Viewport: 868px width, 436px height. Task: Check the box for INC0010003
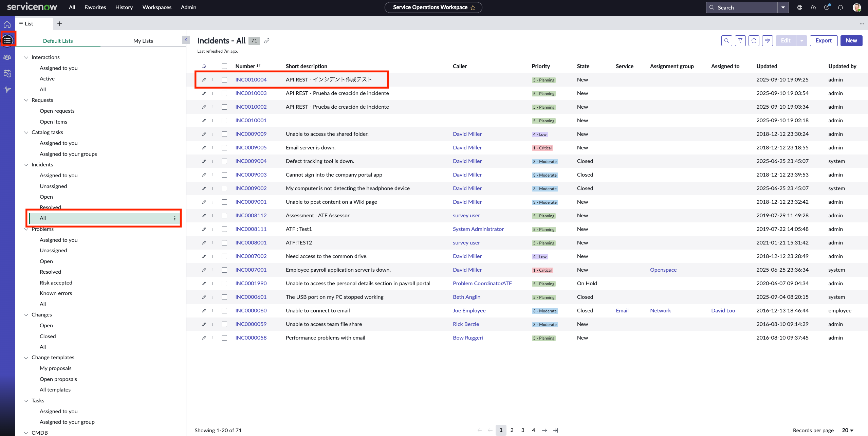224,93
